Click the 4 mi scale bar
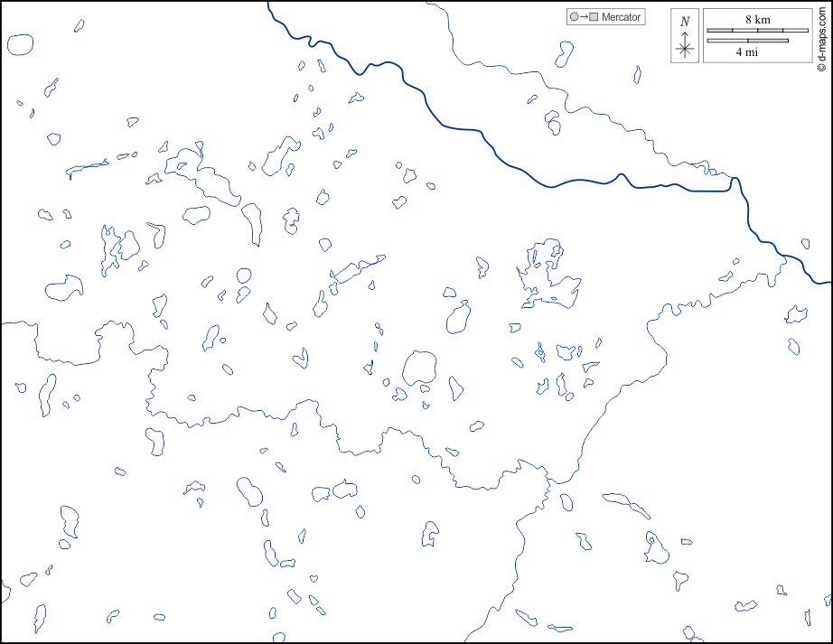 coord(747,41)
